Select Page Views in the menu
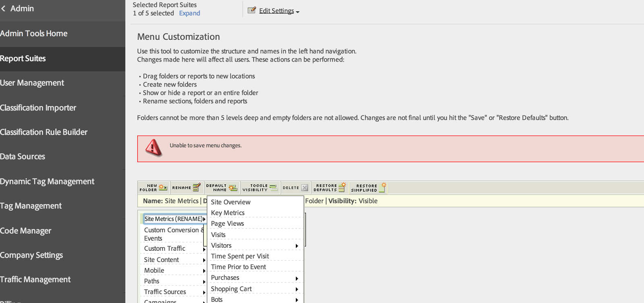 click(x=227, y=223)
